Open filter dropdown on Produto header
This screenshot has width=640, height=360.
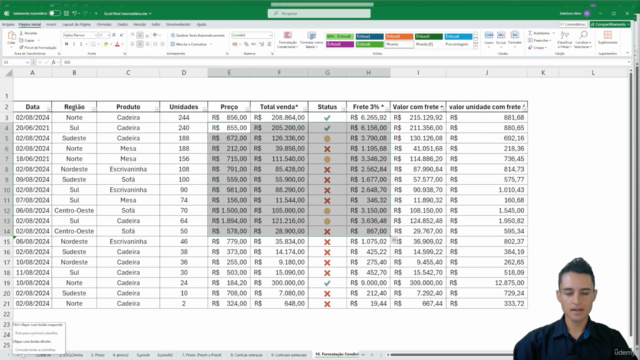[156, 109]
